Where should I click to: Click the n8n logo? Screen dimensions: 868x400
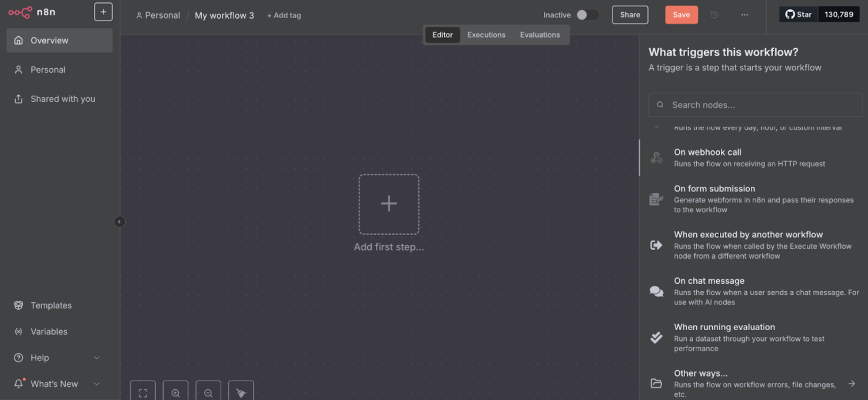(x=31, y=12)
